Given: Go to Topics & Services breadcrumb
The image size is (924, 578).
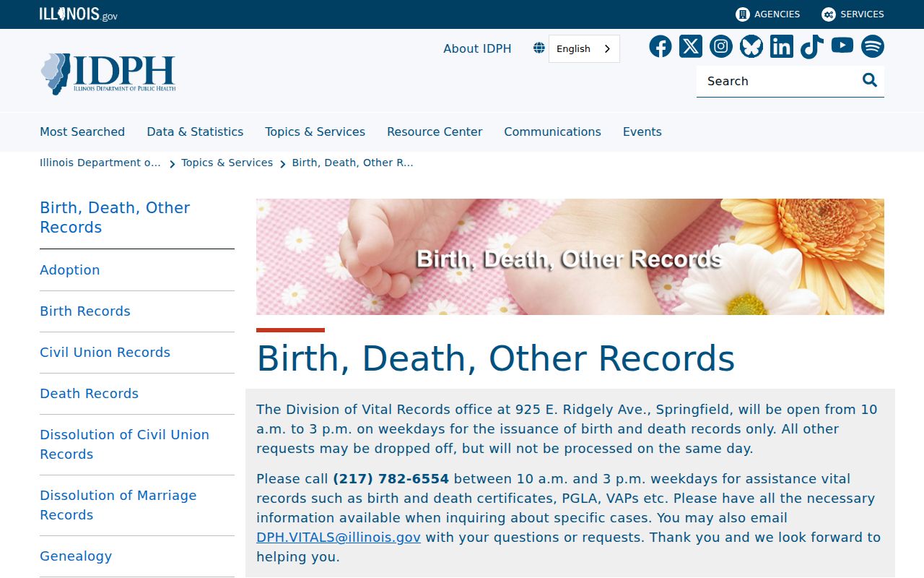Looking at the screenshot, I should click(227, 163).
